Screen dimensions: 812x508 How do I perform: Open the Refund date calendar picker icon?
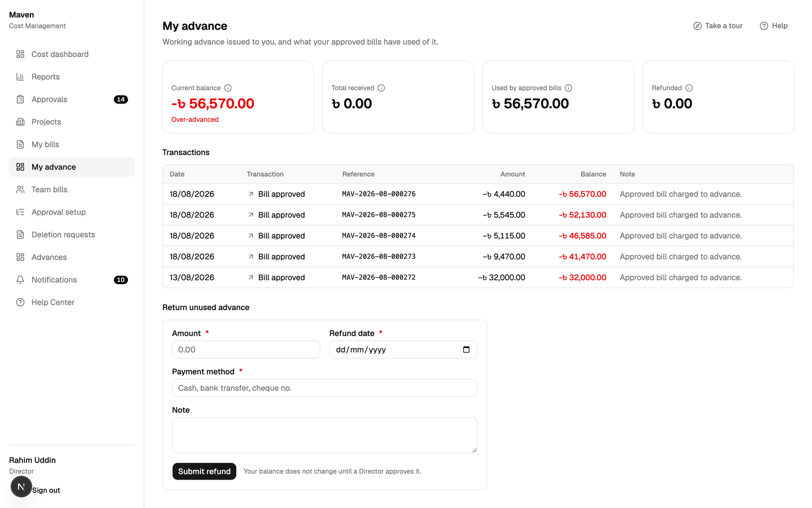pyautogui.click(x=466, y=350)
